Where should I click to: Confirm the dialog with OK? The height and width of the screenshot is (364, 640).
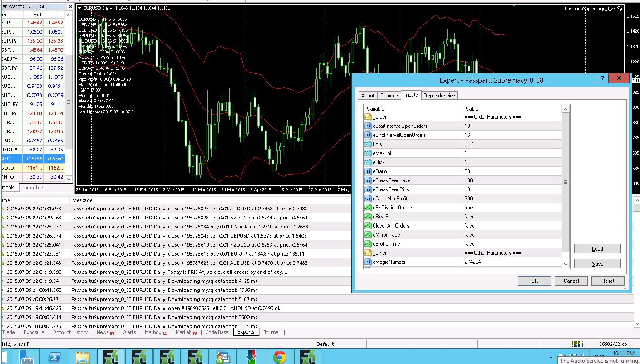coord(534,281)
